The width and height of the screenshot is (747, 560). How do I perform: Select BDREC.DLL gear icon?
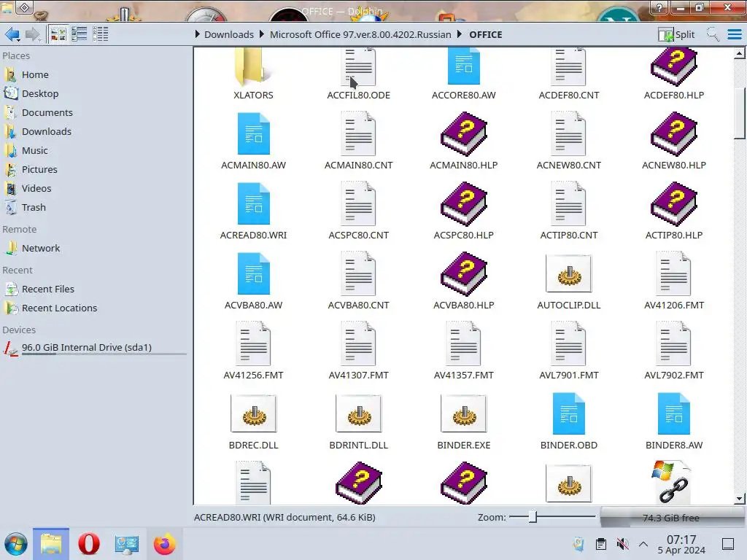253,414
